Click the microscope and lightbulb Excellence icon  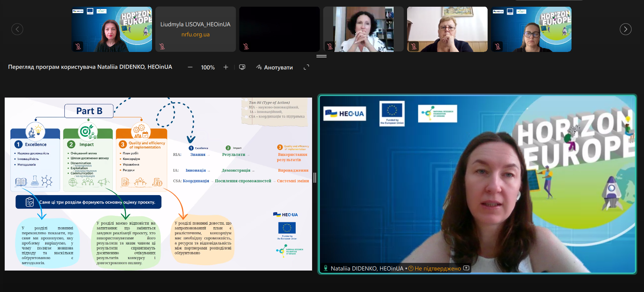point(35,131)
